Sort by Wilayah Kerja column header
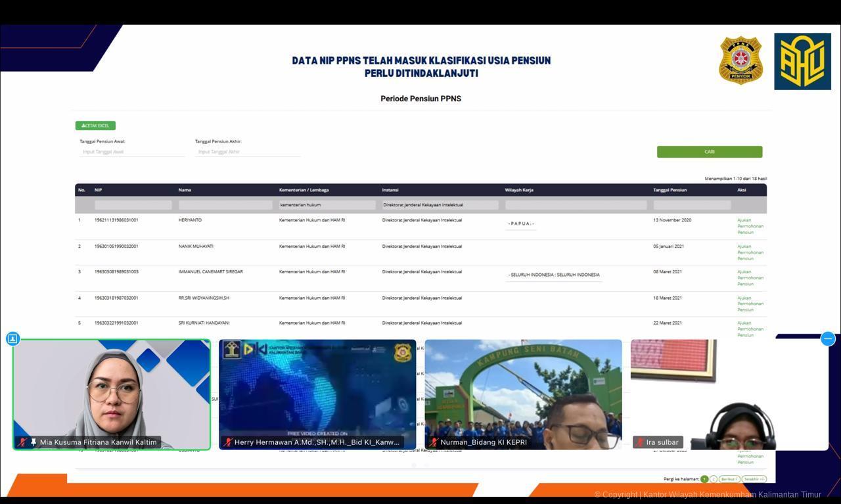This screenshot has height=504, width=841. click(x=519, y=190)
